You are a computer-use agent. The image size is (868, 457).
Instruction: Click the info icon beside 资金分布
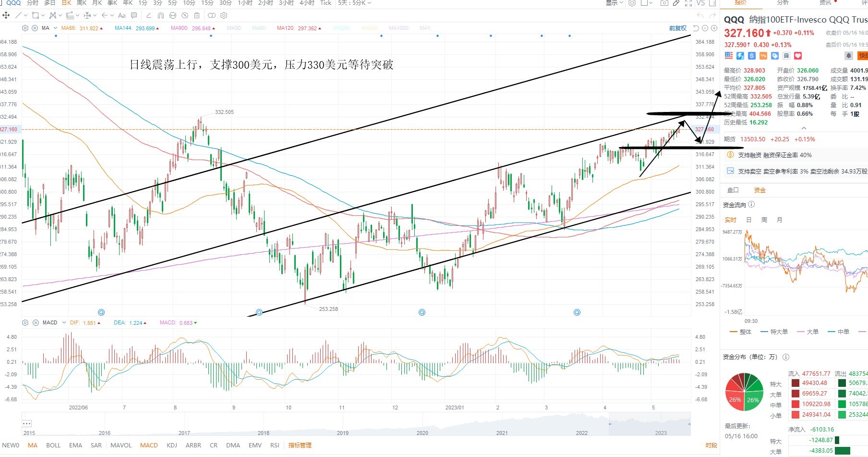coord(786,357)
